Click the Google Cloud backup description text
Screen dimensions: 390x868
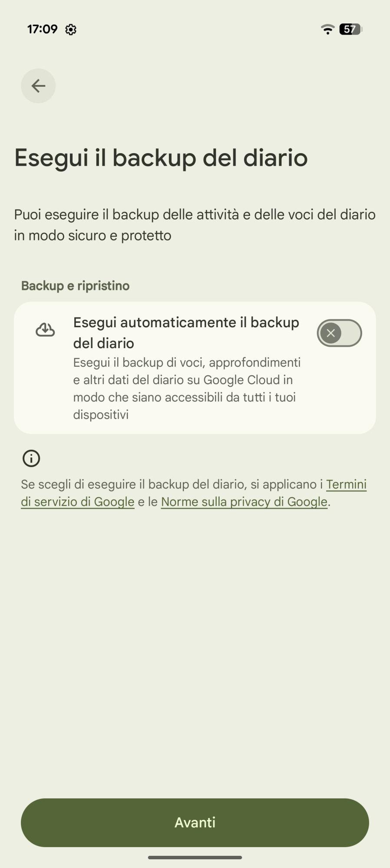187,388
